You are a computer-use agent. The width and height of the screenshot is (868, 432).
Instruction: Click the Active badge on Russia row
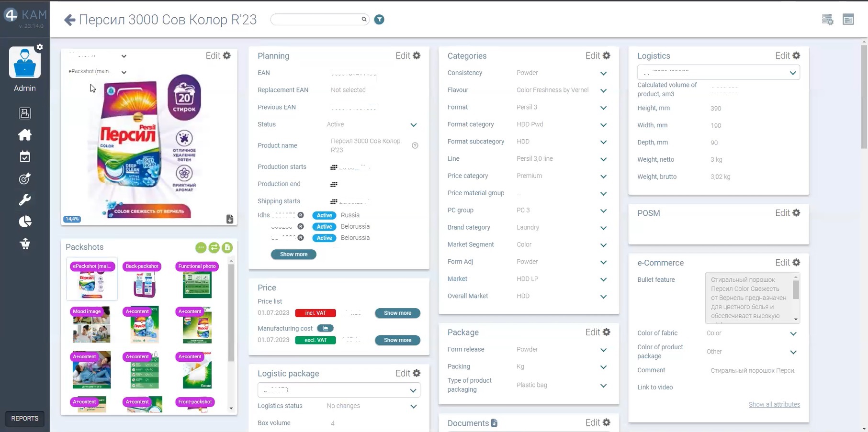click(x=324, y=215)
